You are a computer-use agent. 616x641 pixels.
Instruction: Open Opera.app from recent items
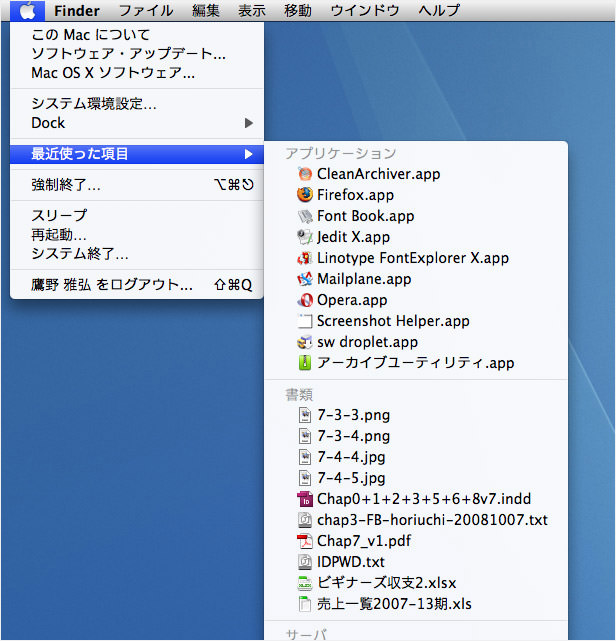pos(416,300)
